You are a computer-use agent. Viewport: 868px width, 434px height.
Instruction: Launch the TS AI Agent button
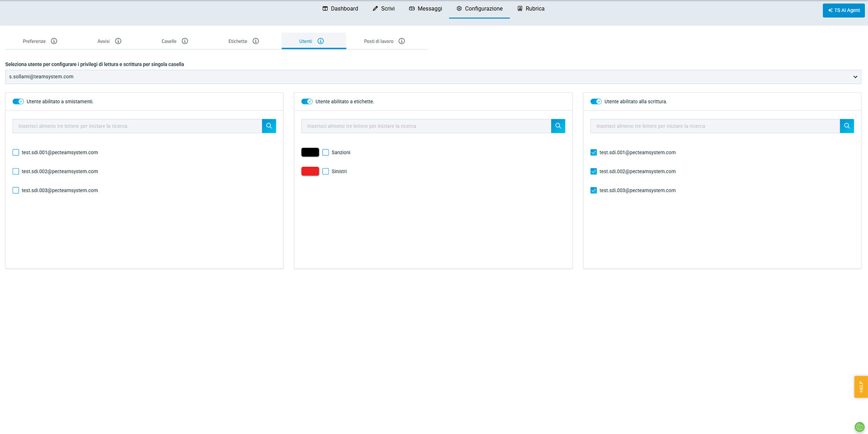(x=843, y=10)
